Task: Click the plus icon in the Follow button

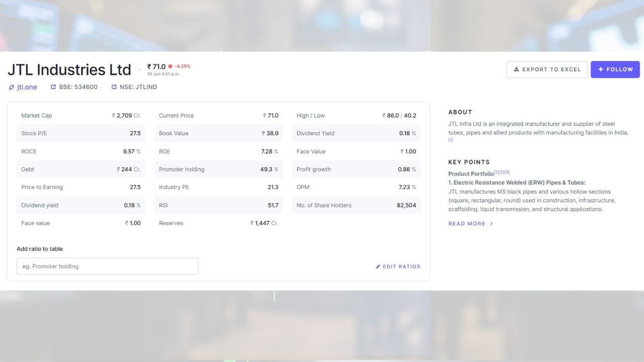Action: [x=601, y=69]
